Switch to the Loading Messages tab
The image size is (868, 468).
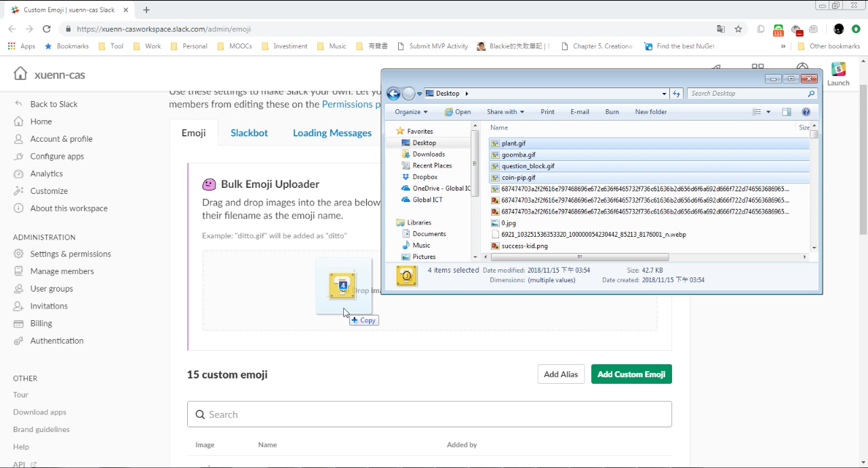tap(332, 133)
